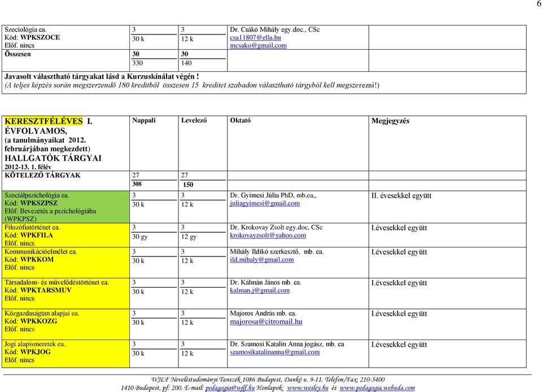Visit the www.wesley.hu footer link
This screenshot has height=392, width=542.
pyautogui.click(x=307, y=388)
